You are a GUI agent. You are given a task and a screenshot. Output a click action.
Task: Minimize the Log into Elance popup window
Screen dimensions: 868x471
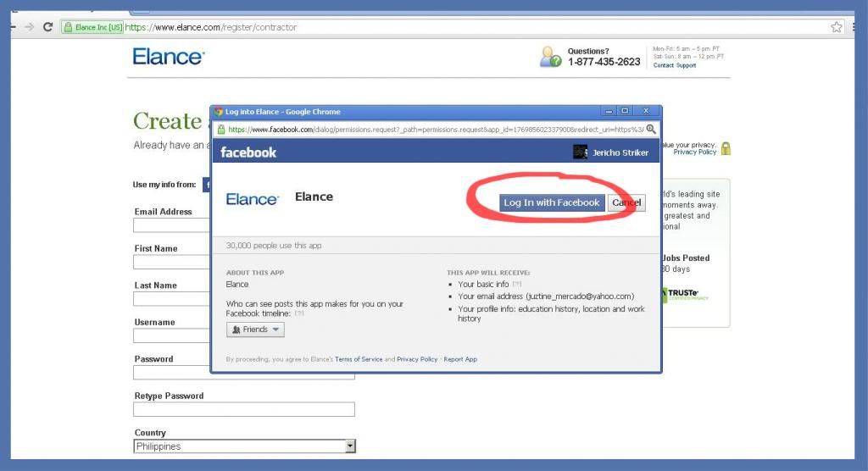click(609, 111)
